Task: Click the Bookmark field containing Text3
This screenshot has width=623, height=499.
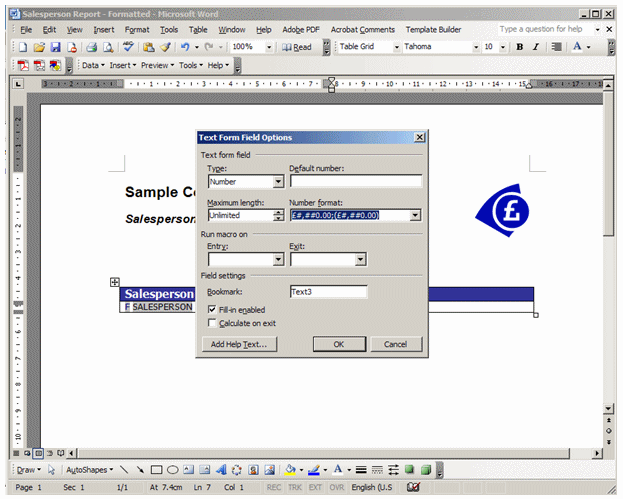Action: click(328, 292)
